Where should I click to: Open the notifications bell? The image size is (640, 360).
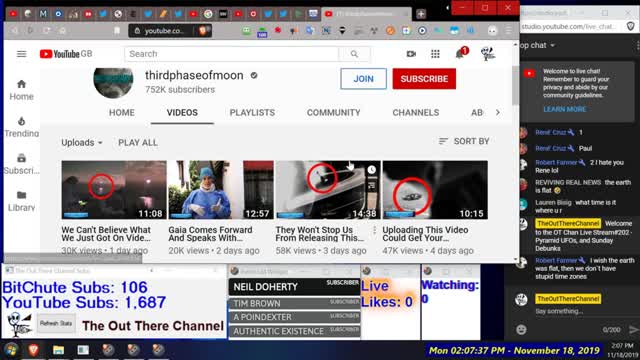tap(460, 53)
